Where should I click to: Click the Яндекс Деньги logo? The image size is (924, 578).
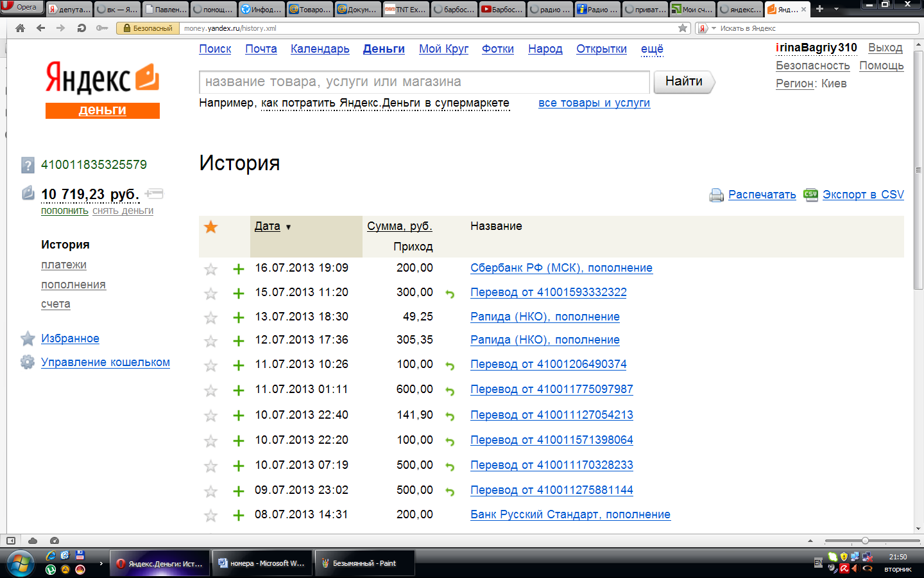[103, 90]
